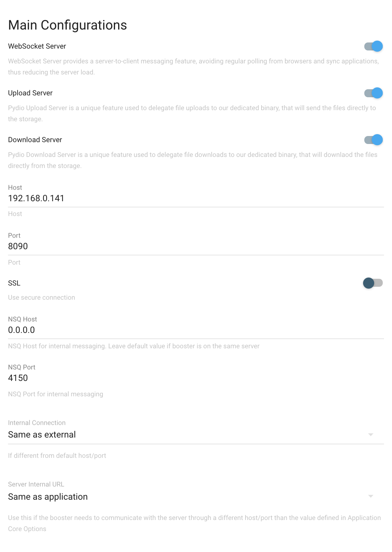Click the arrow next to Same as application
Image resolution: width=392 pixels, height=552 pixels.
[x=370, y=496]
